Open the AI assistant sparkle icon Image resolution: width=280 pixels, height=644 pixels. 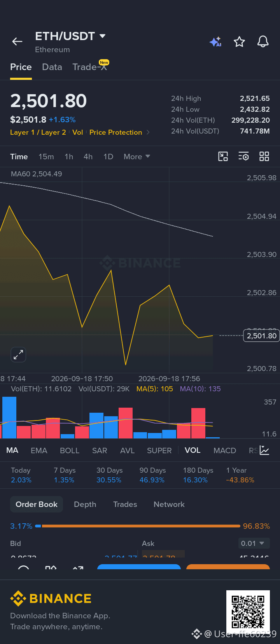[215, 41]
